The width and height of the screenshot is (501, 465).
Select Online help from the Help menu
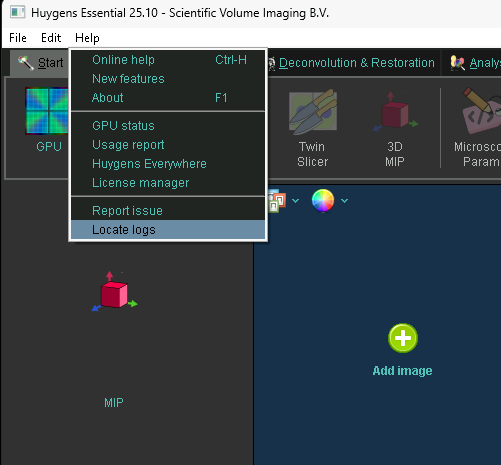pos(168,60)
